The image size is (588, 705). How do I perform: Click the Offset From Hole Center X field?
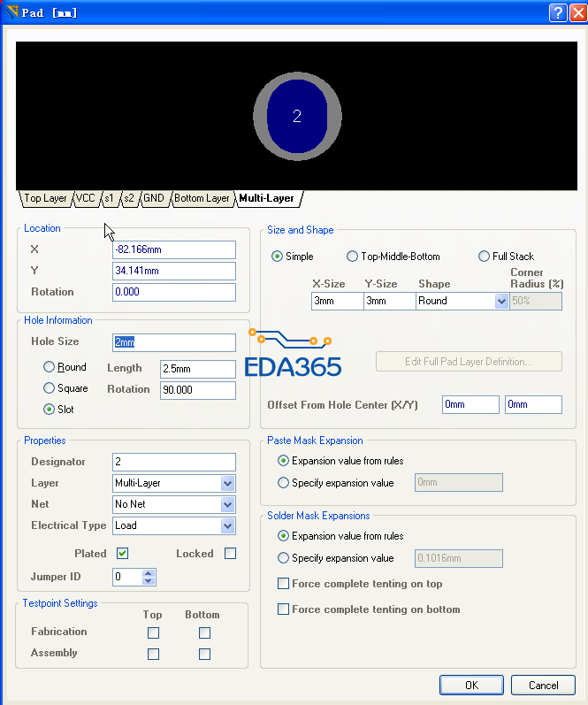click(470, 404)
